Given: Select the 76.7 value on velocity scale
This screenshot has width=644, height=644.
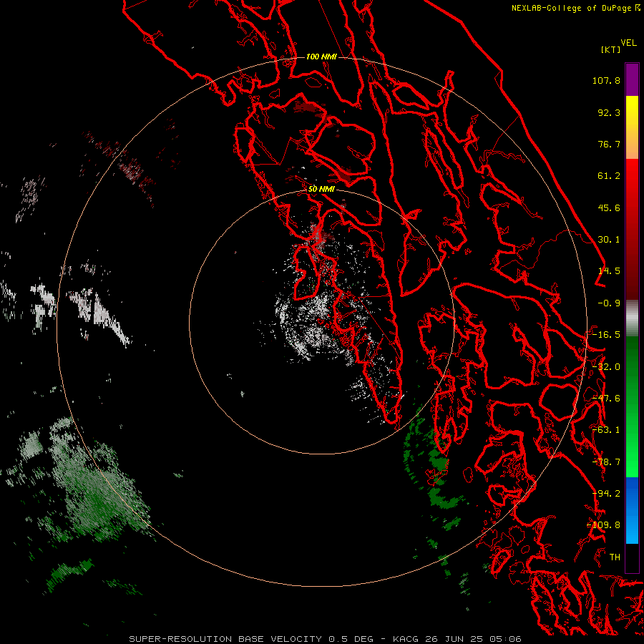Looking at the screenshot, I should [609, 144].
